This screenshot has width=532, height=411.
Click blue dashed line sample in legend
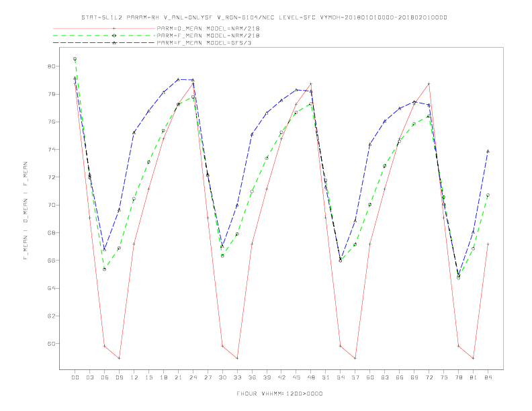point(104,43)
